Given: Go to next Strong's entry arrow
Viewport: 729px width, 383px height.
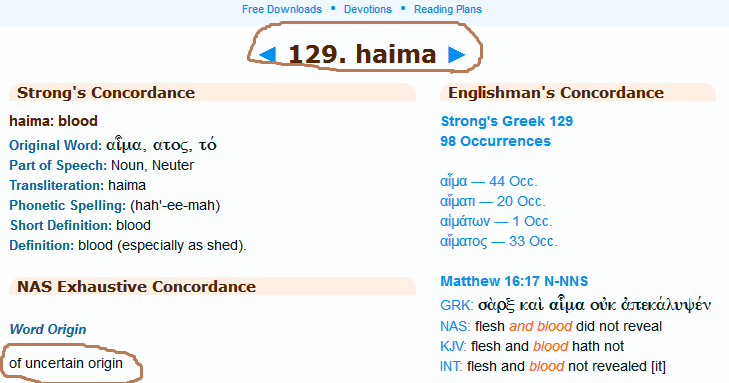Looking at the screenshot, I should tap(456, 54).
